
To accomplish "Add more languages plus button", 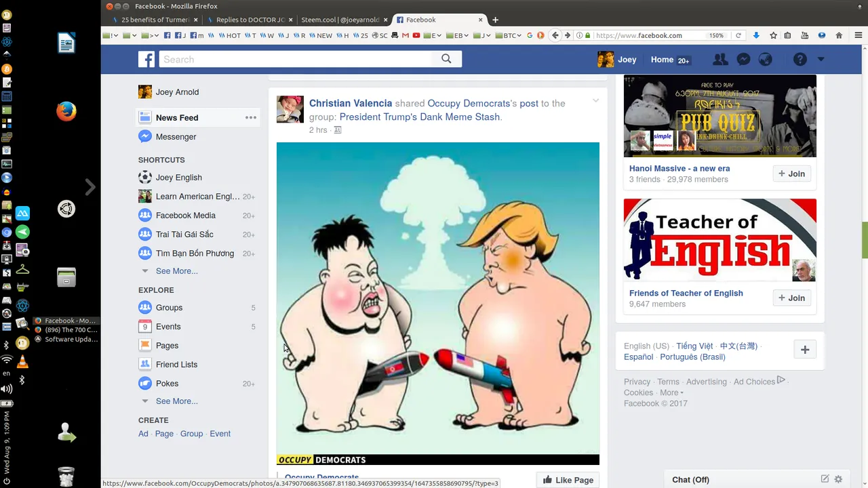I will tap(805, 350).
